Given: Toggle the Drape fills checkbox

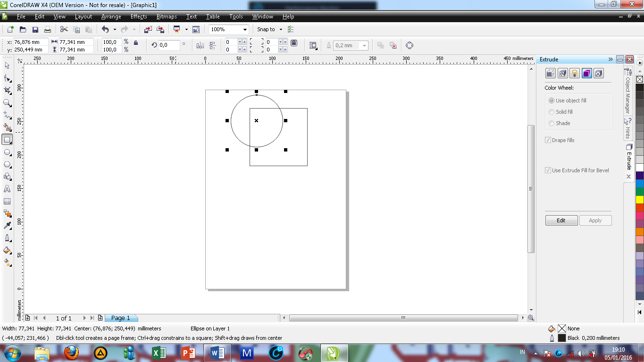Looking at the screenshot, I should pos(548,140).
